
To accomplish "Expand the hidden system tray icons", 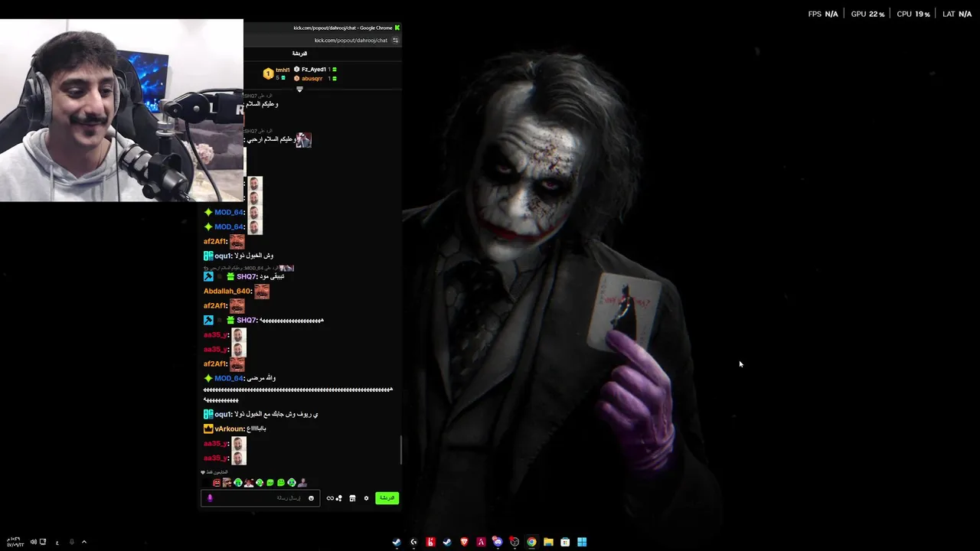I will (x=84, y=542).
